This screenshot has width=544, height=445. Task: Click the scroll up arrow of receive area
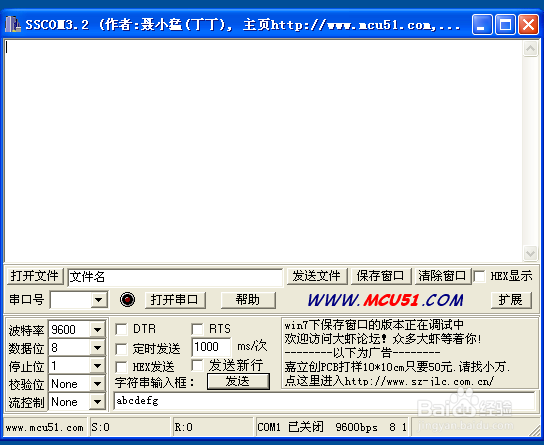[x=530, y=49]
